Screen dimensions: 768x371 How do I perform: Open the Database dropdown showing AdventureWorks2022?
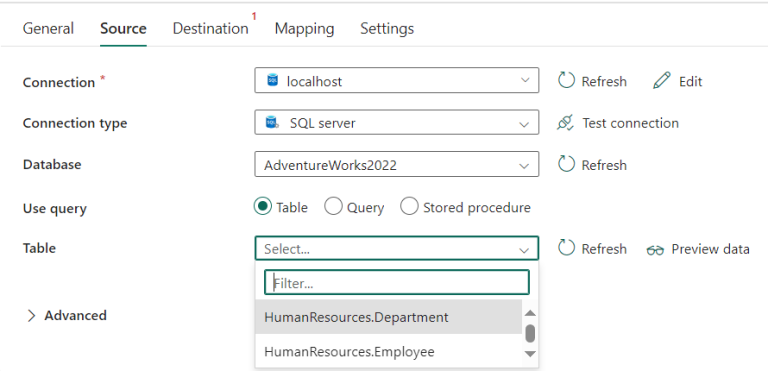[x=397, y=164]
